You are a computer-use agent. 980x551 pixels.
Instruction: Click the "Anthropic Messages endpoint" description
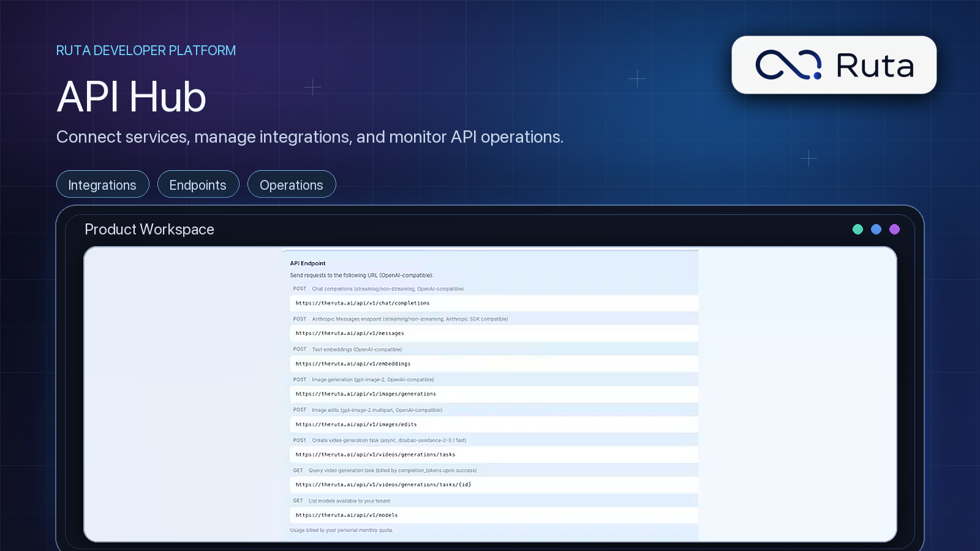click(410, 319)
